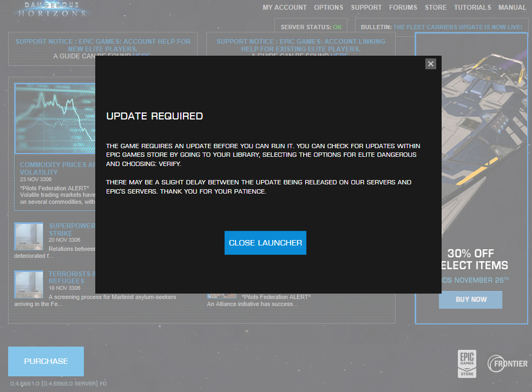Click the Dangerous Horizons logo
Image resolution: width=532 pixels, height=392 pixels.
click(52, 9)
